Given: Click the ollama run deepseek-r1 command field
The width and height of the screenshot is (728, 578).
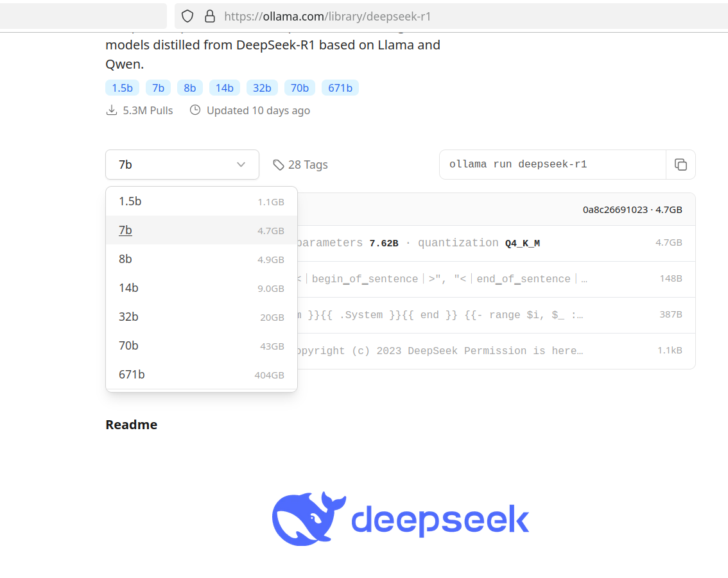Looking at the screenshot, I should pos(553,165).
